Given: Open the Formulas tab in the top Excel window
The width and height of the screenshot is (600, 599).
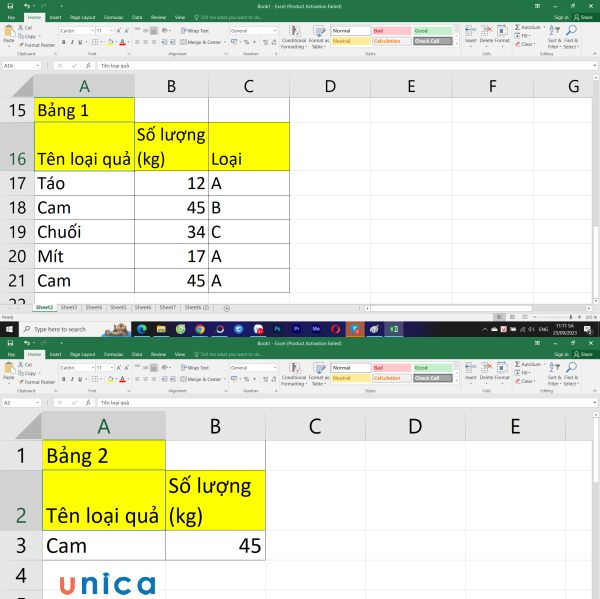Looking at the screenshot, I should tap(114, 17).
